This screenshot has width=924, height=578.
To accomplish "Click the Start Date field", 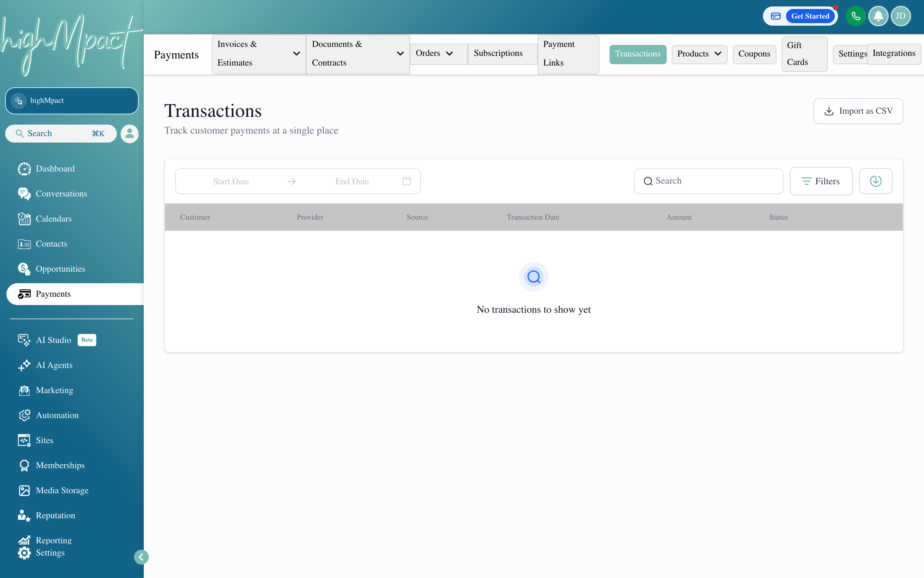I will (x=231, y=181).
